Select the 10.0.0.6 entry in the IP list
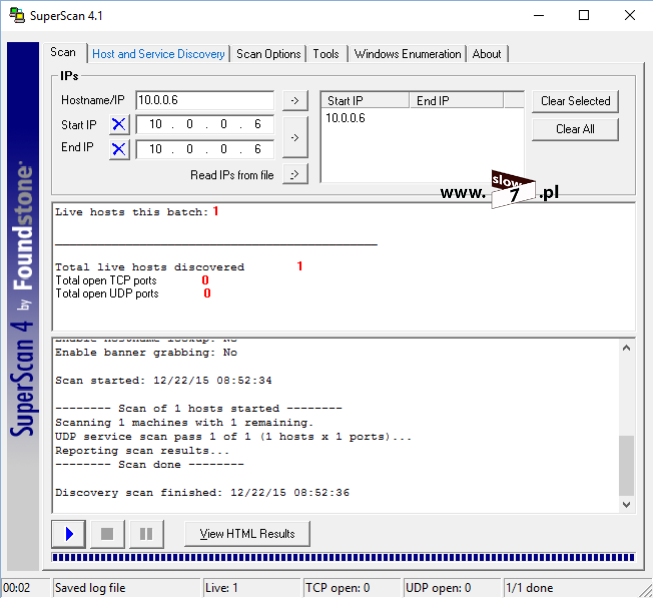The width and height of the screenshot is (653, 598). (345, 118)
